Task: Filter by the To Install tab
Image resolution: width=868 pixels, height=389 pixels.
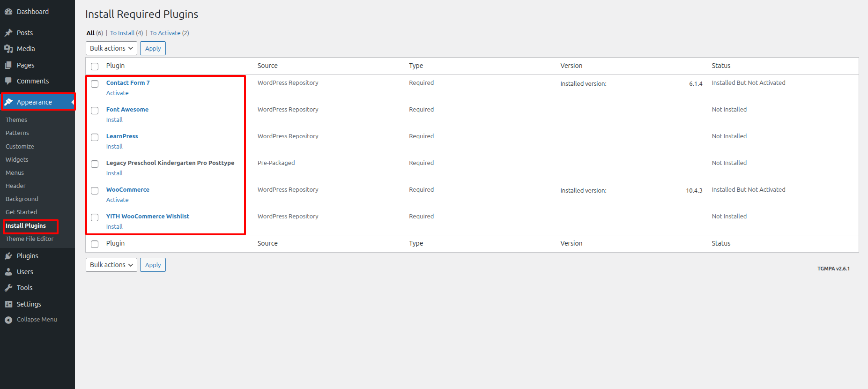Action: point(122,33)
